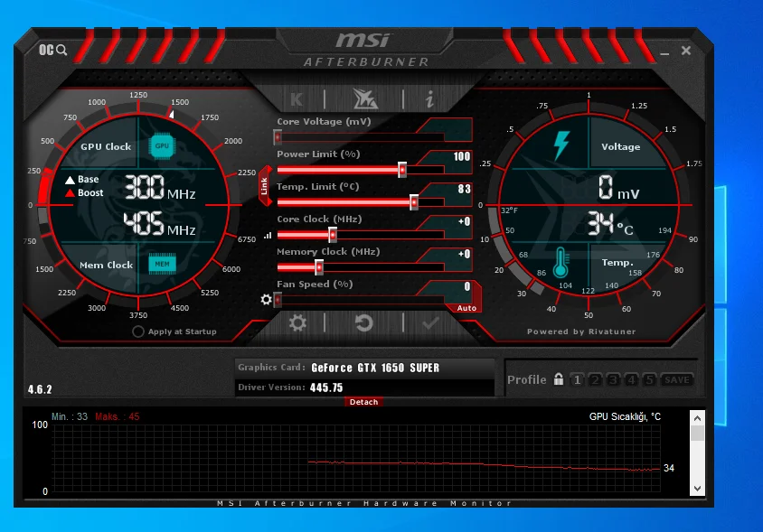Image resolution: width=763 pixels, height=532 pixels.
Task: Click the Core Clock slider handle
Action: click(x=333, y=235)
